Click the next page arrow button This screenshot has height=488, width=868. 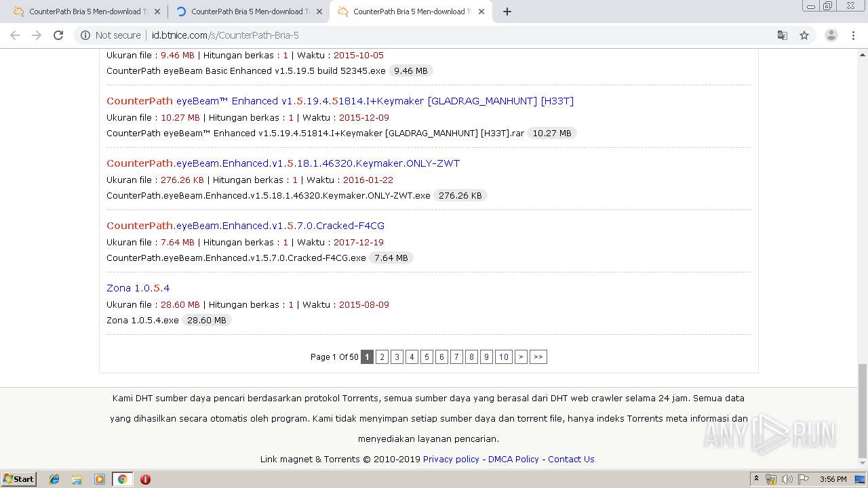[x=521, y=357]
